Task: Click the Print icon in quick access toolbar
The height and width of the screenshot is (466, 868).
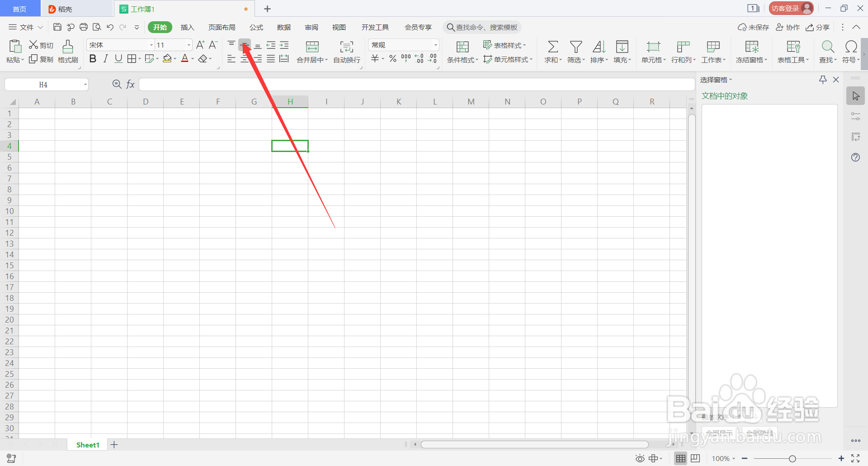Action: (84, 27)
